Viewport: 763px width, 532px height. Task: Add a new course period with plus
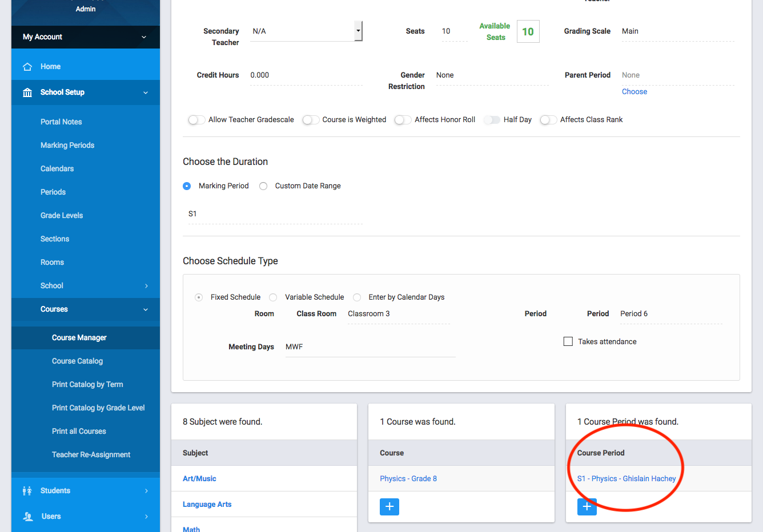pyautogui.click(x=587, y=506)
